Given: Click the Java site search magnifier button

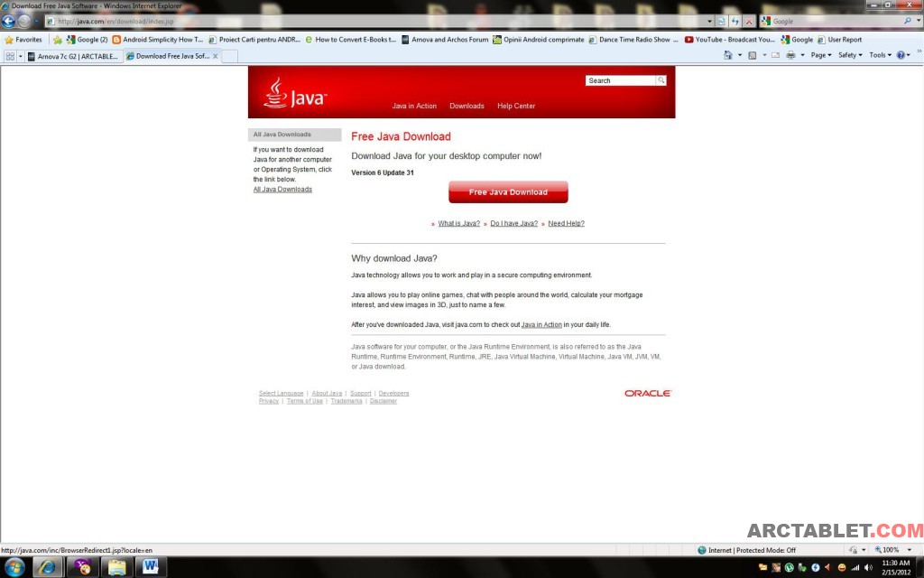Looking at the screenshot, I should 661,80.
